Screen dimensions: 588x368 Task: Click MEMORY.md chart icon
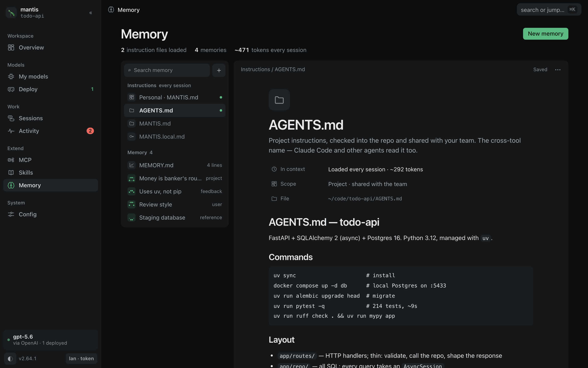[x=132, y=165]
